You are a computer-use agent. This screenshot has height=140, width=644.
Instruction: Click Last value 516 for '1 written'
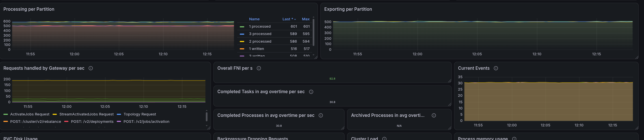294,49
